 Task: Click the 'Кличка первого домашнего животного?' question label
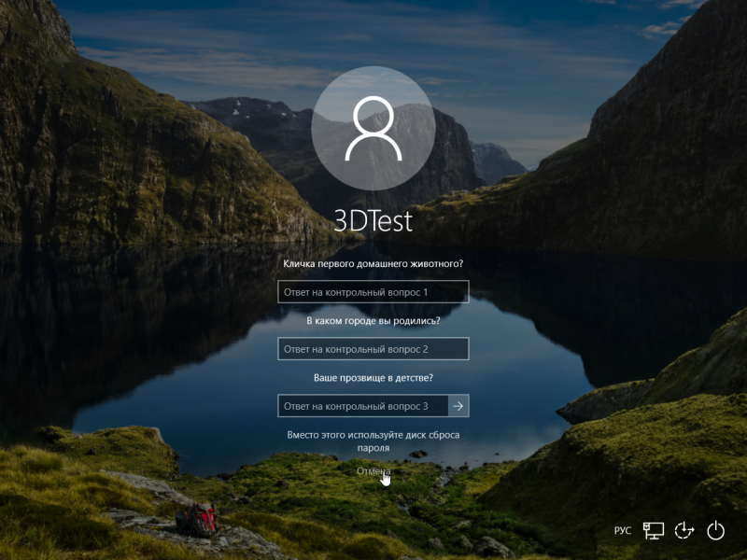click(373, 264)
